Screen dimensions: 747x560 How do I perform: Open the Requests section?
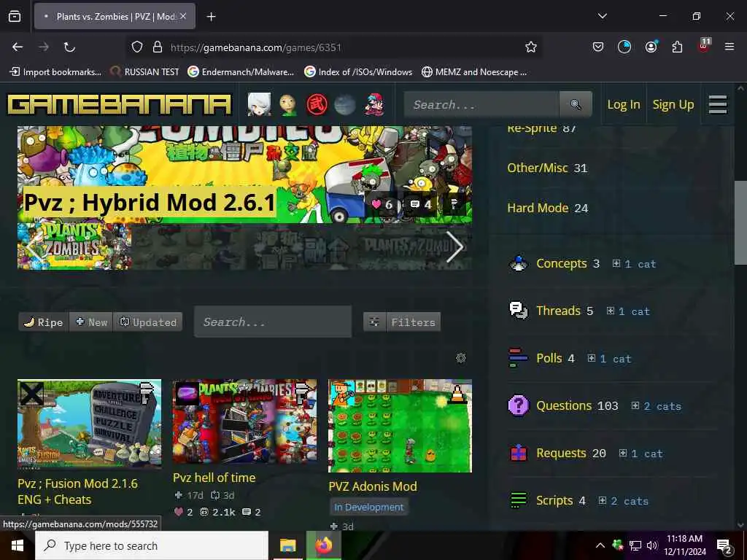(561, 453)
